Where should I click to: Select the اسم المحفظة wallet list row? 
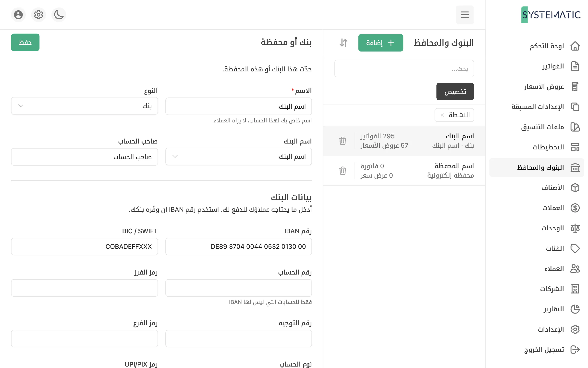tap(404, 171)
